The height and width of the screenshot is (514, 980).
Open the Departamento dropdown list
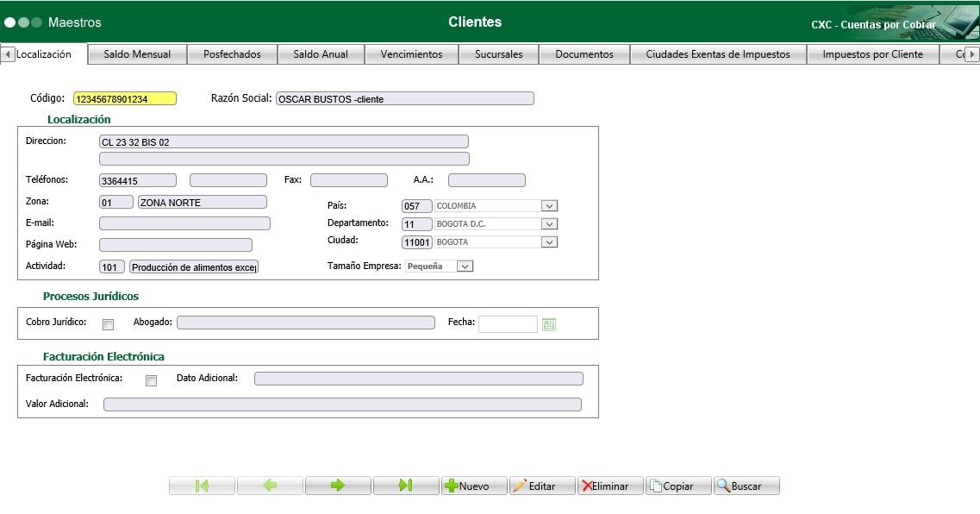click(549, 224)
